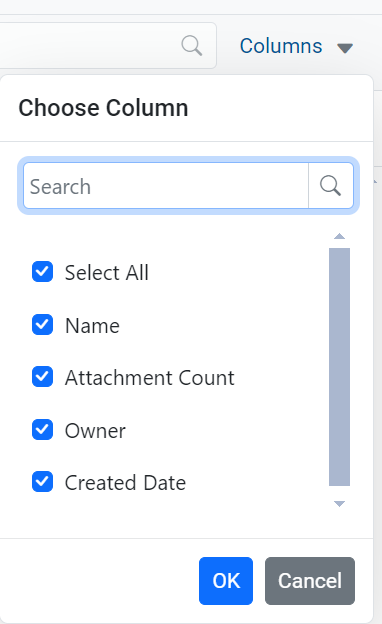Viewport: 382px width, 624px height.
Task: Focus the column Search input field
Action: click(166, 185)
